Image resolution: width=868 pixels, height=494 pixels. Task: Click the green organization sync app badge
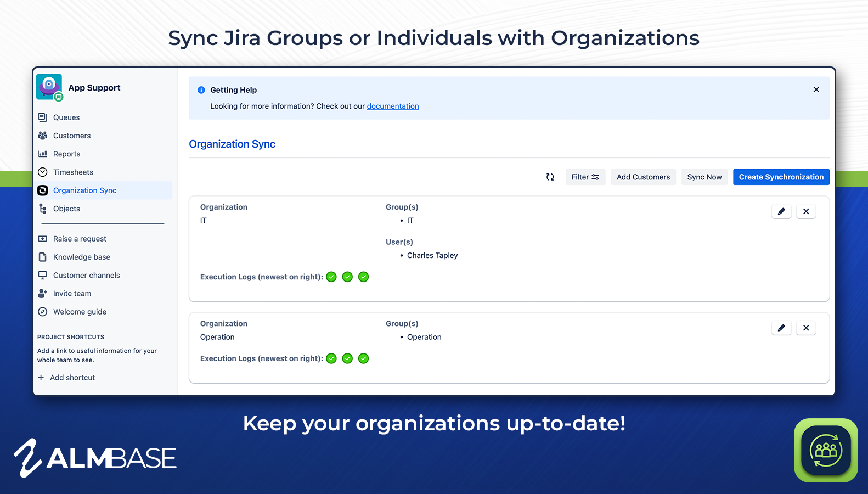(x=826, y=450)
